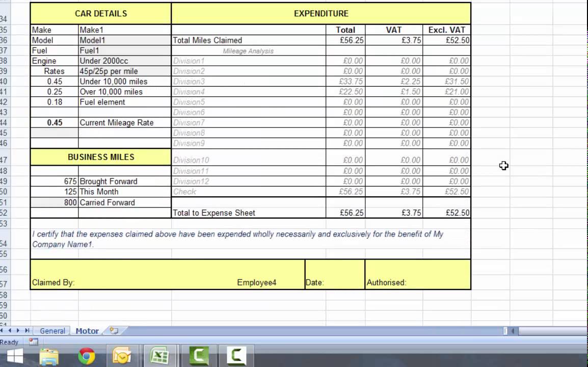This screenshot has height=367, width=588.
Task: Select the 675 Brought Forward value
Action: [x=55, y=181]
